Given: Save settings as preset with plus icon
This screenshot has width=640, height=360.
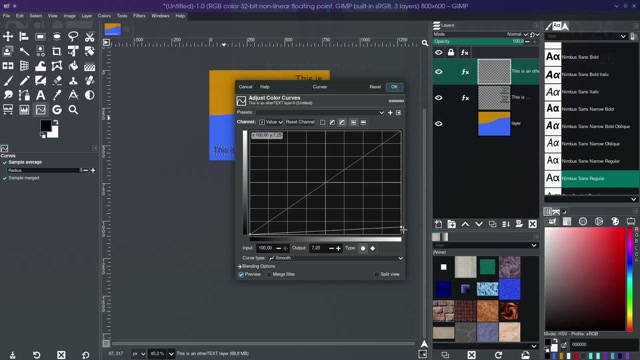Looking at the screenshot, I should (x=390, y=113).
